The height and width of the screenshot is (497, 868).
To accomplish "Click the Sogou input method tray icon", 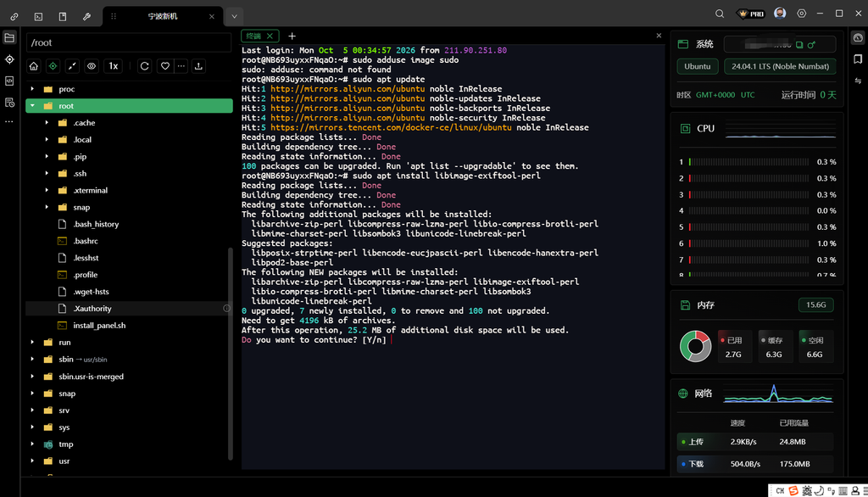I will pos(793,491).
